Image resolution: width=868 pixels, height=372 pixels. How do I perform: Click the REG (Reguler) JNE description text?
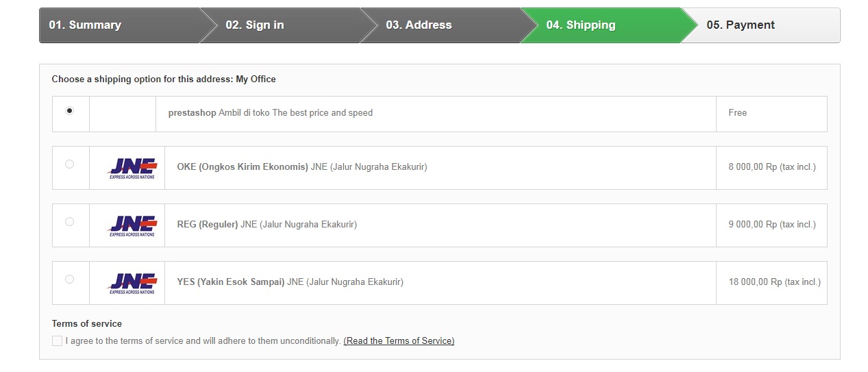click(266, 224)
